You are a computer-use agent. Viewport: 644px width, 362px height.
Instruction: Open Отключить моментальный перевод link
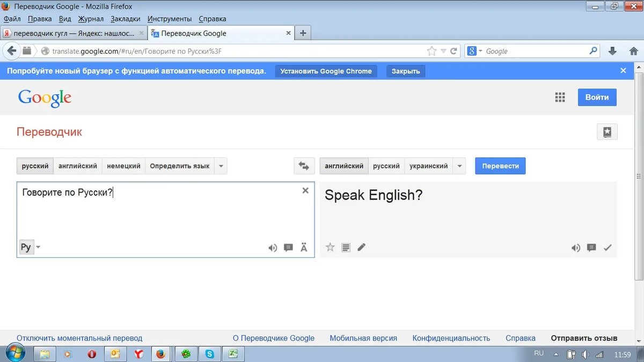(79, 338)
